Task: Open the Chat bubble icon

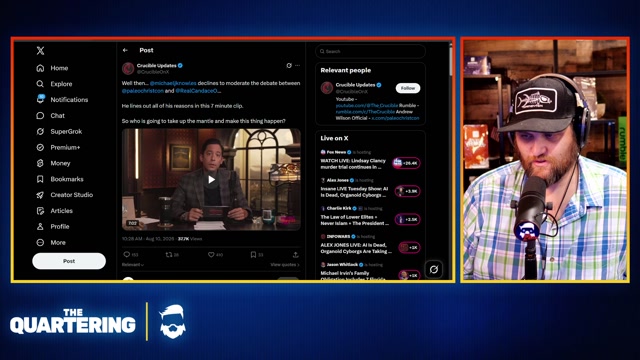Action: 40,116
